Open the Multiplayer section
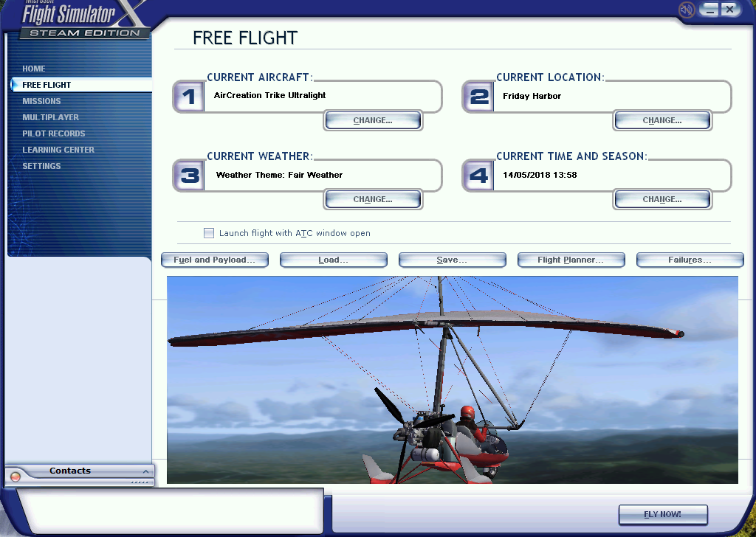This screenshot has height=537, width=756. click(51, 117)
